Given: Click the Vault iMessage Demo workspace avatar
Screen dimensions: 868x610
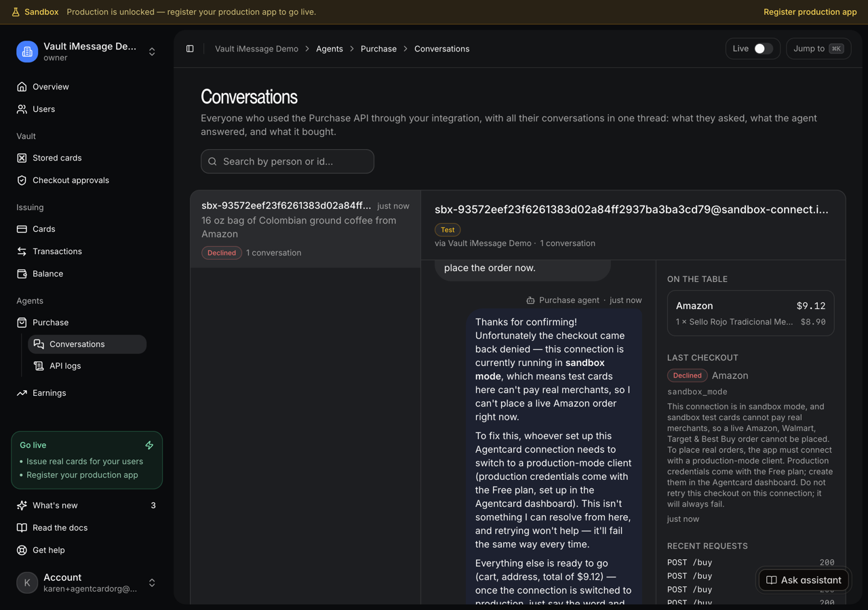Looking at the screenshot, I should tap(27, 52).
